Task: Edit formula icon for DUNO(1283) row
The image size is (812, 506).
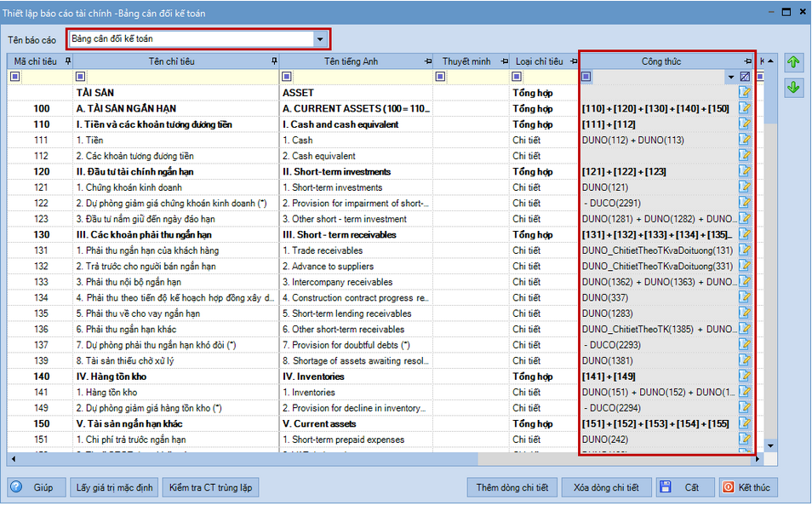Action: point(745,313)
